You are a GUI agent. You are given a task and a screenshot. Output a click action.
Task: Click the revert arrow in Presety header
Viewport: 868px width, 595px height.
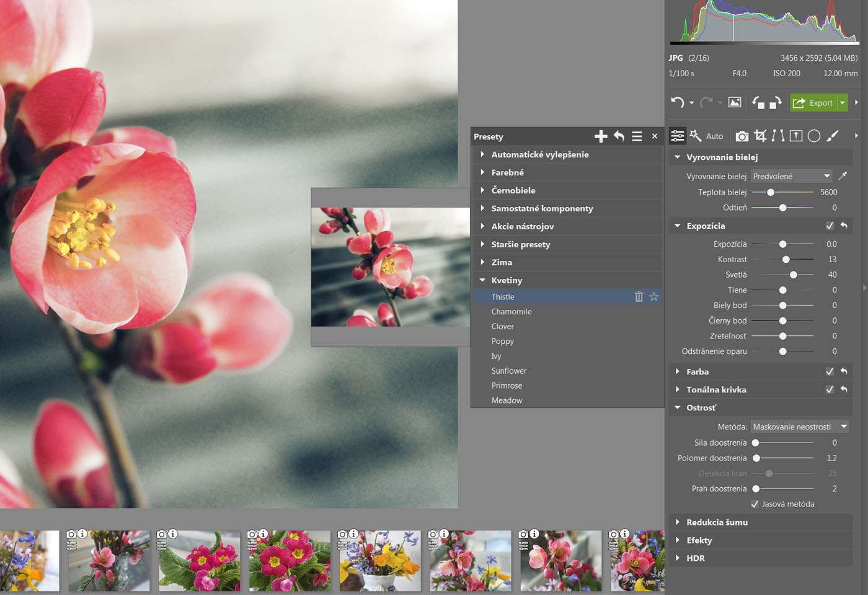(619, 136)
